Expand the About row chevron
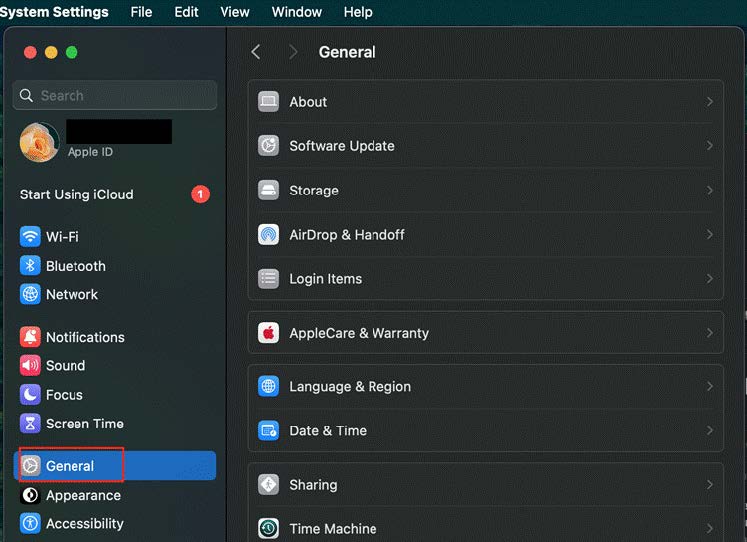Screen dimensions: 747x542 click(709, 101)
